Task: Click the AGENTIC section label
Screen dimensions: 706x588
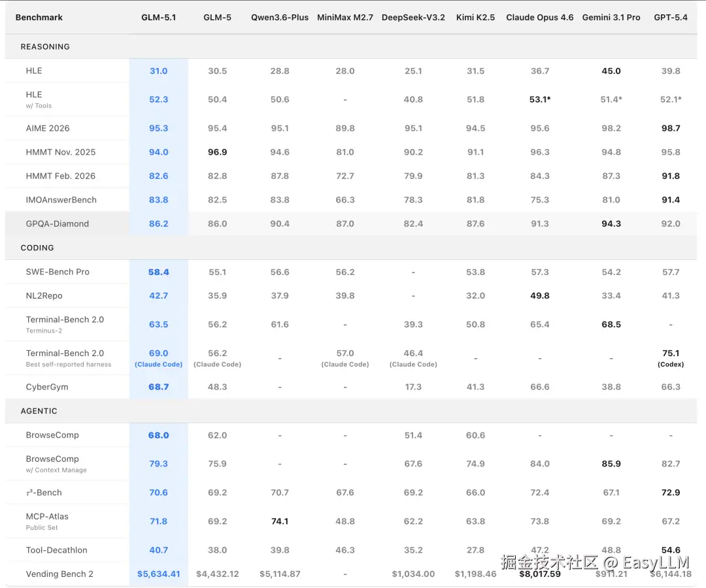Action: 39,411
